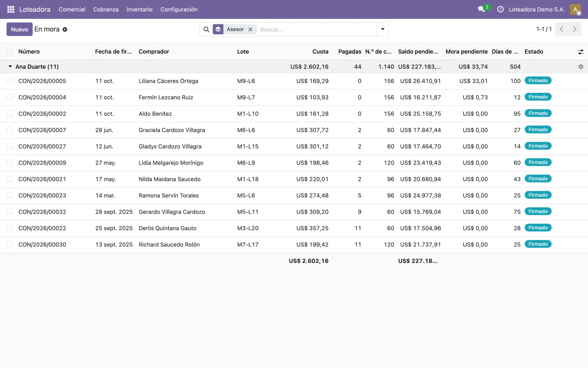Click the 1-1 / 1 pager counter

pos(544,29)
